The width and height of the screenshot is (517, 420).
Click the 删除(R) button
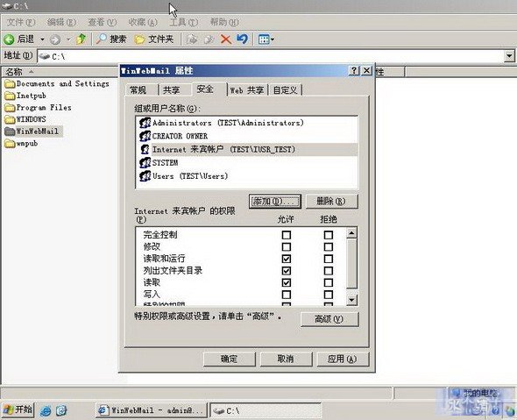331,201
